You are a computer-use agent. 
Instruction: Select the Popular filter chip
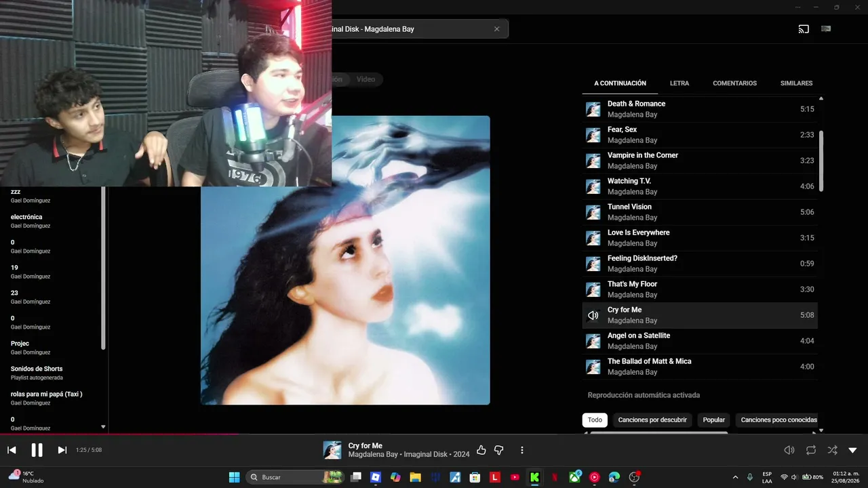[713, 420]
